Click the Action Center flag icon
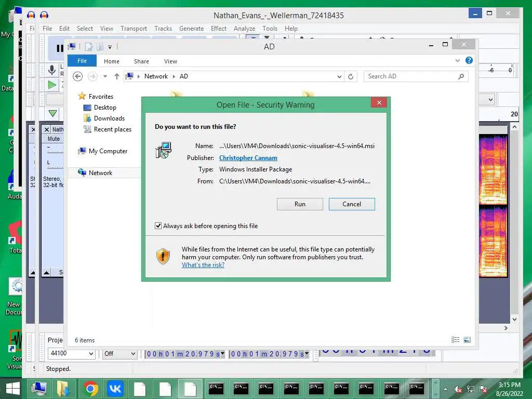This screenshot has width=532, height=399. pyautogui.click(x=483, y=389)
